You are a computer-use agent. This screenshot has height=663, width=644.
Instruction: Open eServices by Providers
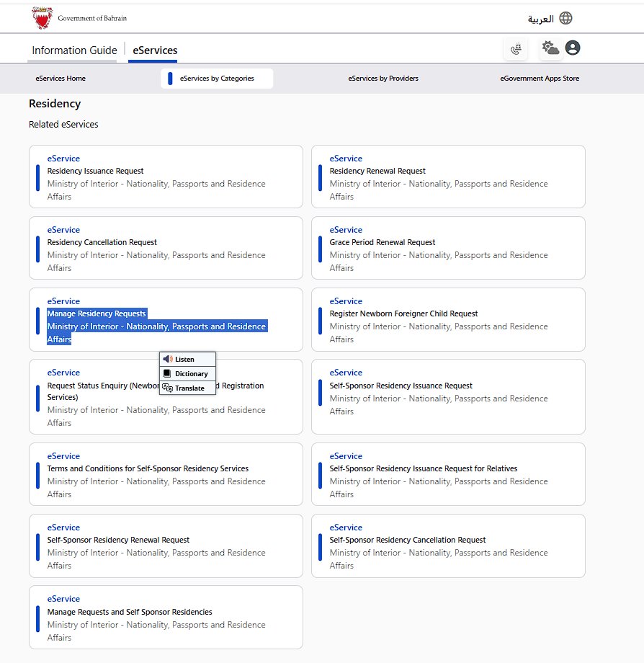(x=383, y=78)
